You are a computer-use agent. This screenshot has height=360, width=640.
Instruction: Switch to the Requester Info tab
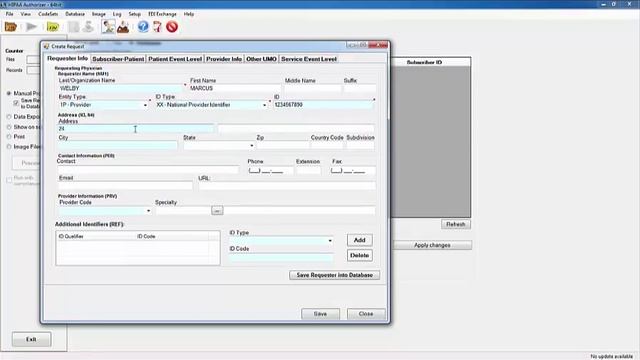pos(67,58)
